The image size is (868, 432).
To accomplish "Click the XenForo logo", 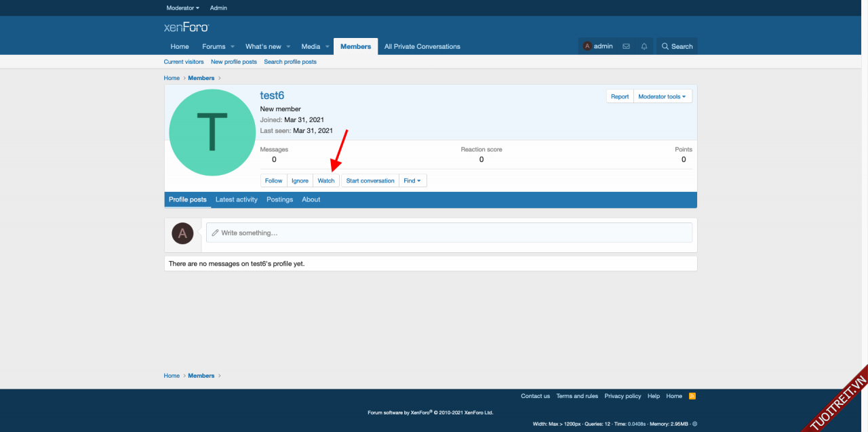I will 186,27.
